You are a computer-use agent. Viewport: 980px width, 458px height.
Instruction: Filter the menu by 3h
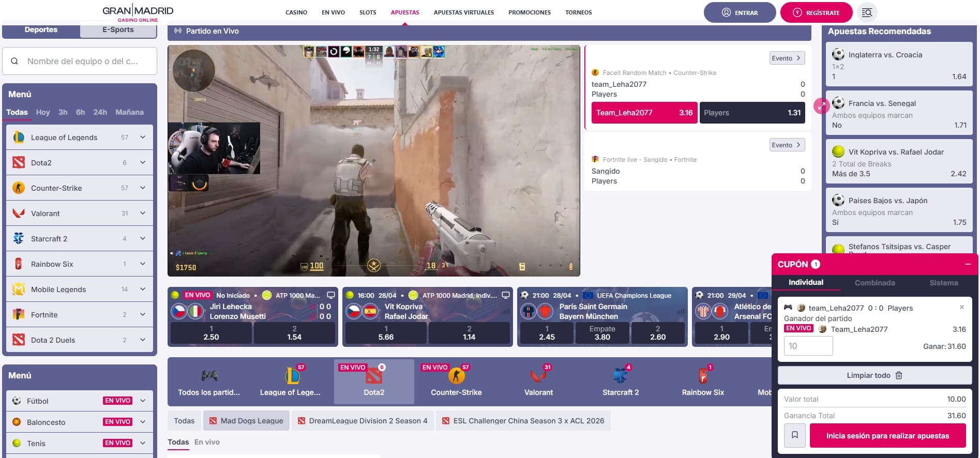pos(63,112)
